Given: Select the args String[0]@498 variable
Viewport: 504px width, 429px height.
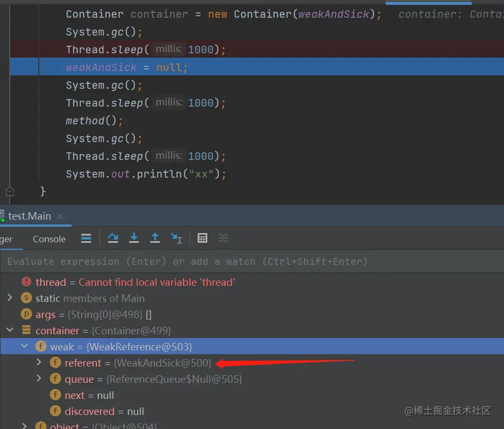Looking at the screenshot, I should [x=252, y=314].
